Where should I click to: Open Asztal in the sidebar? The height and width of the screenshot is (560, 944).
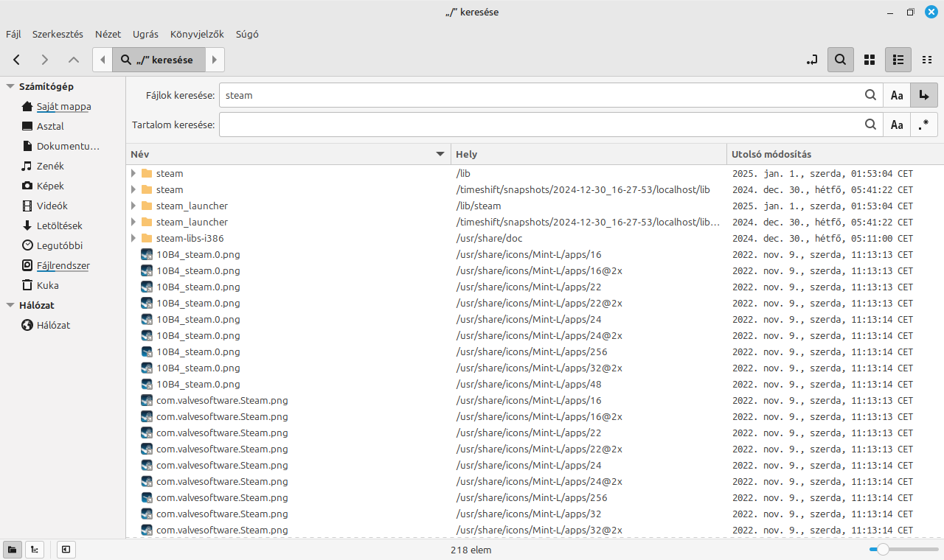click(50, 126)
